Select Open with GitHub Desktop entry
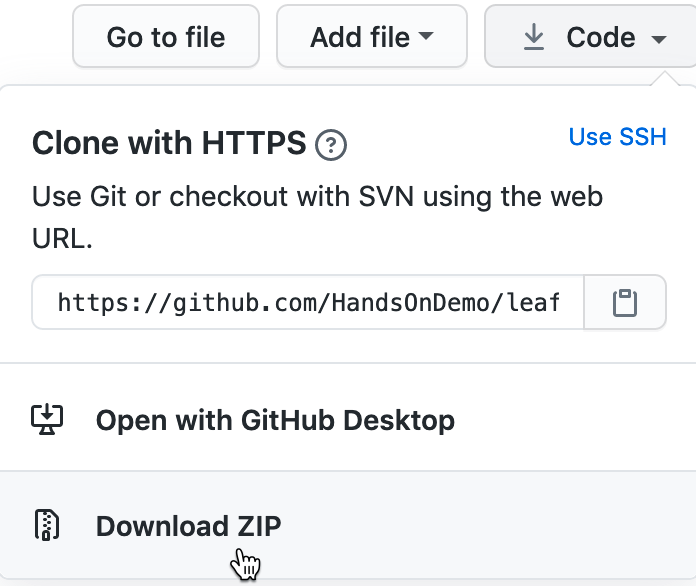The width and height of the screenshot is (696, 586). pyautogui.click(x=275, y=419)
